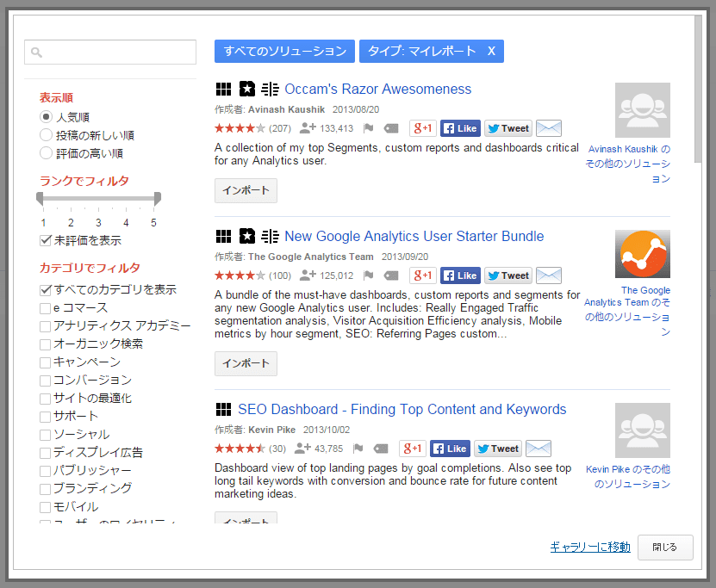Image resolution: width=716 pixels, height=588 pixels.
Task: Go to the gallery via ギャラリーに移動
Action: pyautogui.click(x=590, y=547)
